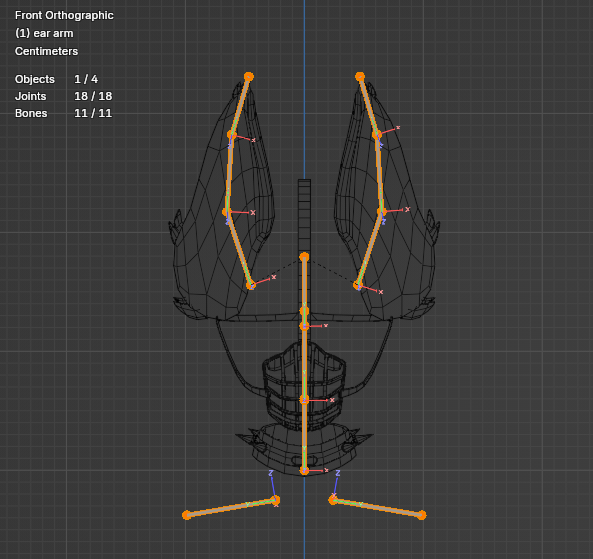The image size is (593, 559).
Task: Select the left ear's lower-middle joint
Action: 227,212
